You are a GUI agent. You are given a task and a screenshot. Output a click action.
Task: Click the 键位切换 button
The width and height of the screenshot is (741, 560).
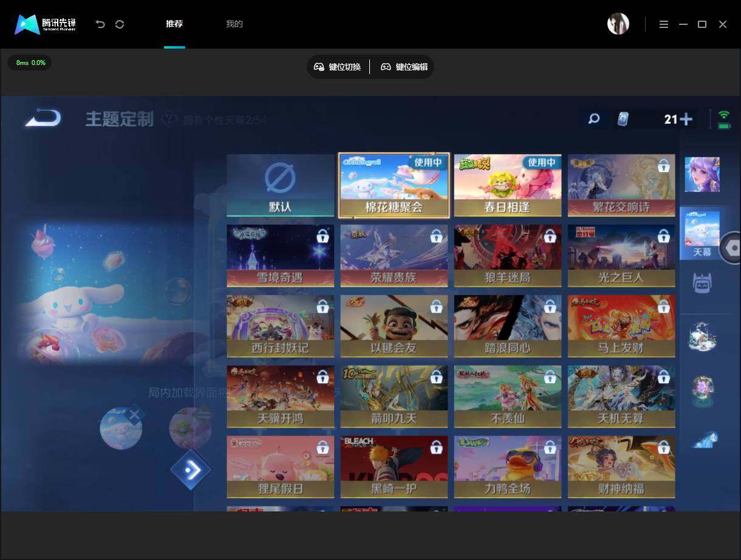[x=337, y=67]
